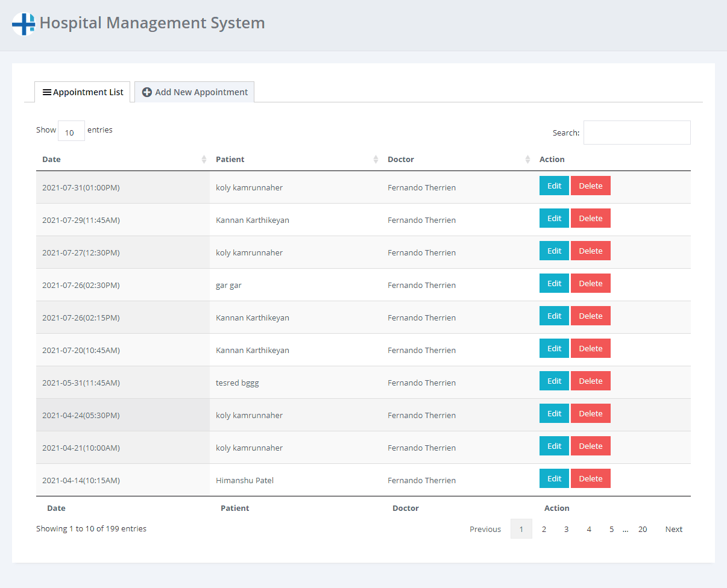Sort table by Patient column arrows

pos(376,160)
